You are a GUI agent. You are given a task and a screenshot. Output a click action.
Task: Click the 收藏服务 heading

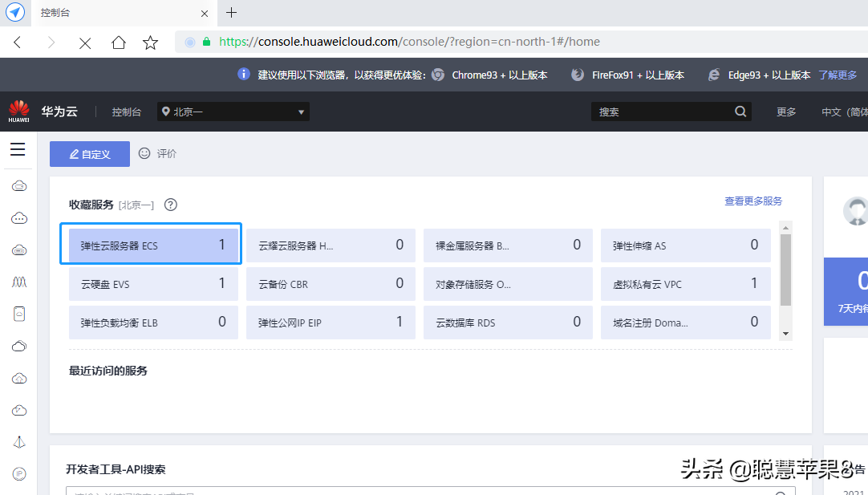click(x=91, y=205)
